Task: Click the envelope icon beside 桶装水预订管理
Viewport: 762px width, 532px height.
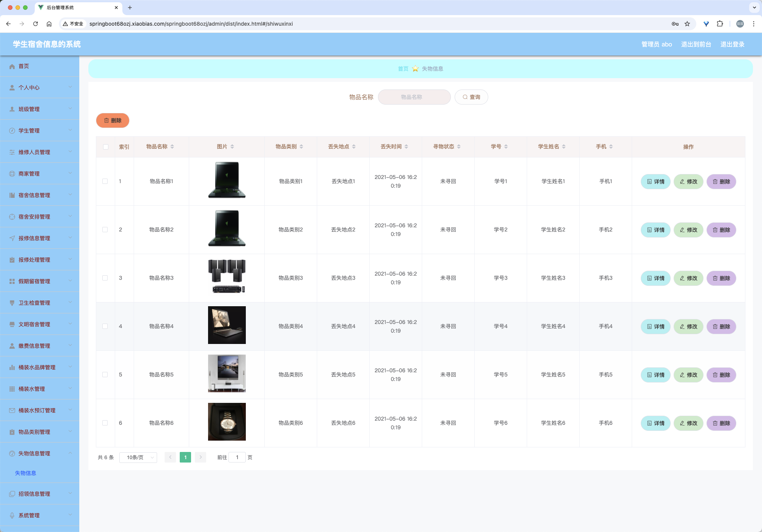Action: pos(12,410)
